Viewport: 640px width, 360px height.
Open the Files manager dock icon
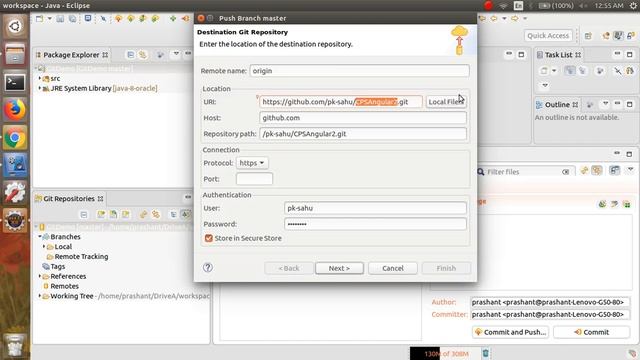tap(15, 55)
